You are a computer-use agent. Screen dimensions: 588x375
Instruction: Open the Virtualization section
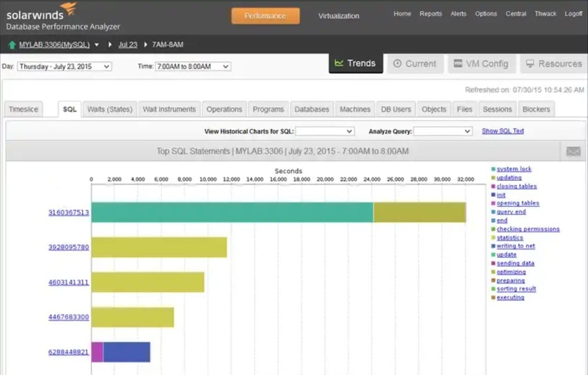coord(339,16)
